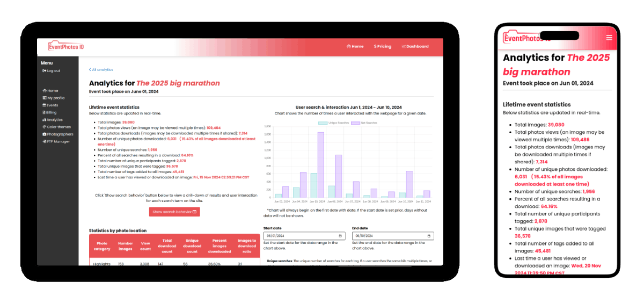This screenshot has height=303, width=644.
Task: Open FTP Manager sidebar icon
Action: (44, 141)
